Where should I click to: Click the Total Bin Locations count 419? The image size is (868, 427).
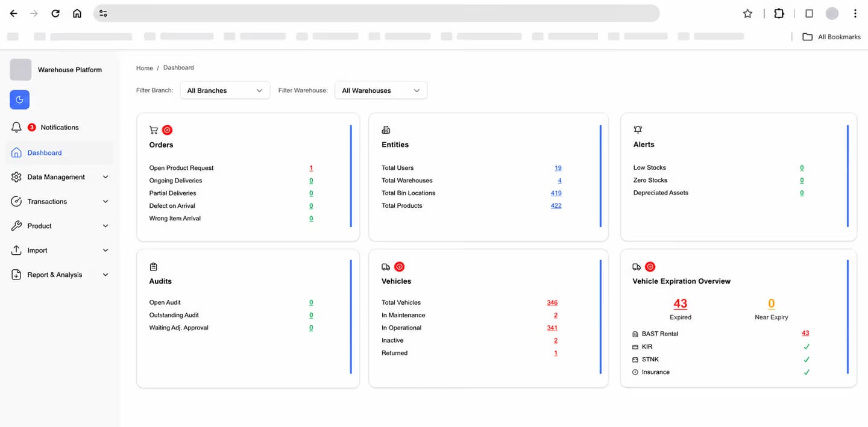tap(556, 193)
